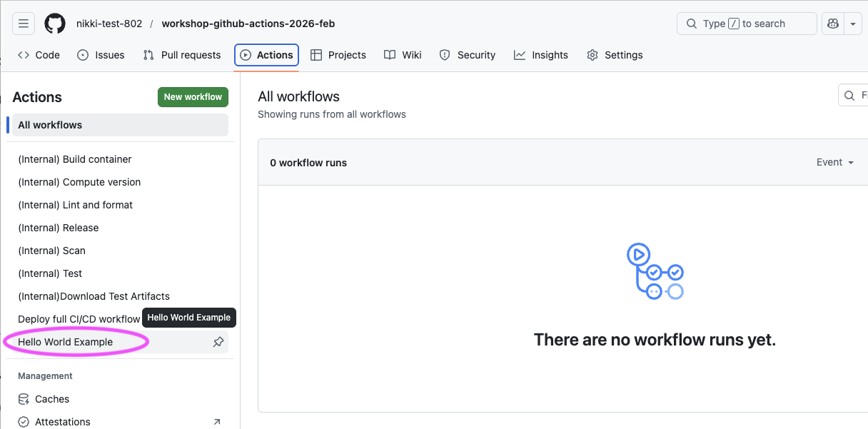Open the global search field
This screenshot has width=868, height=429.
point(746,23)
